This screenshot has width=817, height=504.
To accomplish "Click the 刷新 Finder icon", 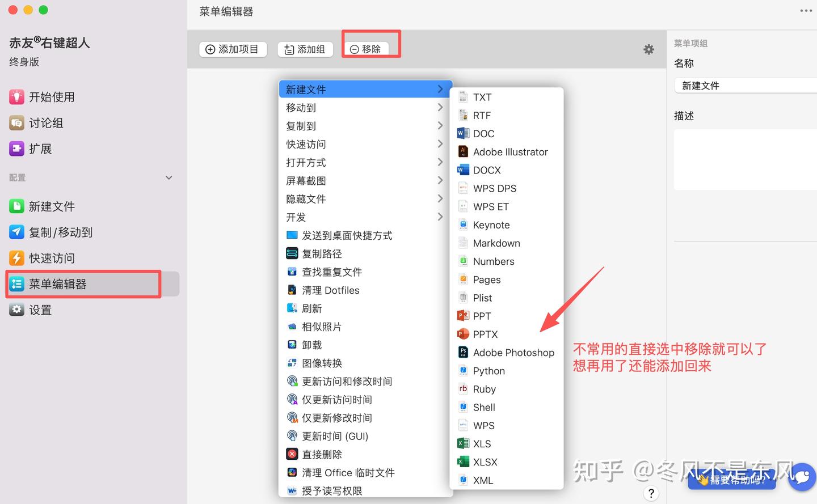I will (x=292, y=308).
